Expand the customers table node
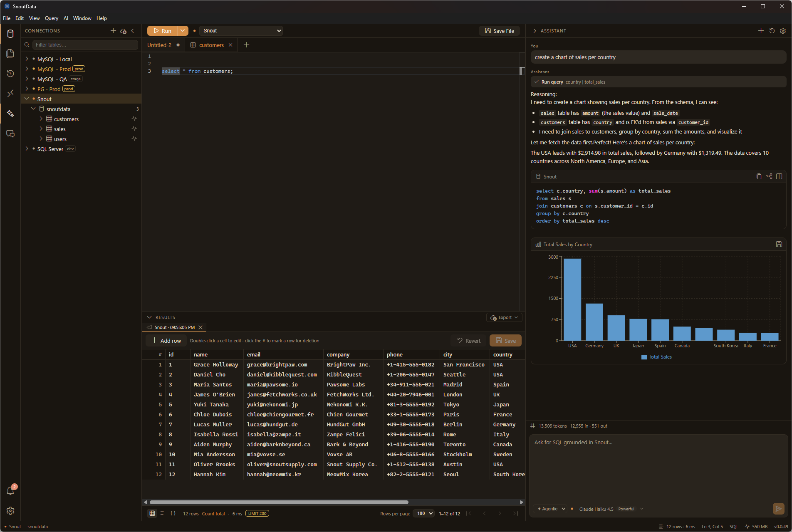This screenshot has height=532, width=792. (x=41, y=119)
